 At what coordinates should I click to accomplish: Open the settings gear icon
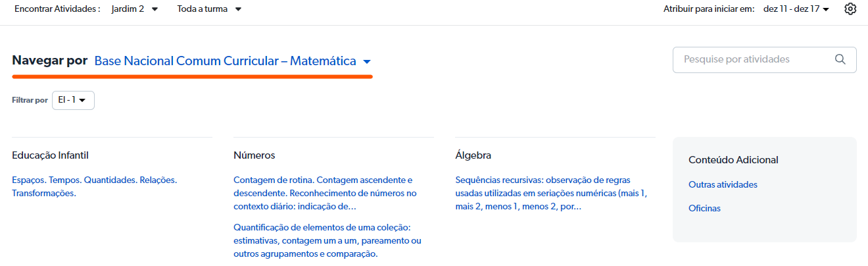point(850,9)
